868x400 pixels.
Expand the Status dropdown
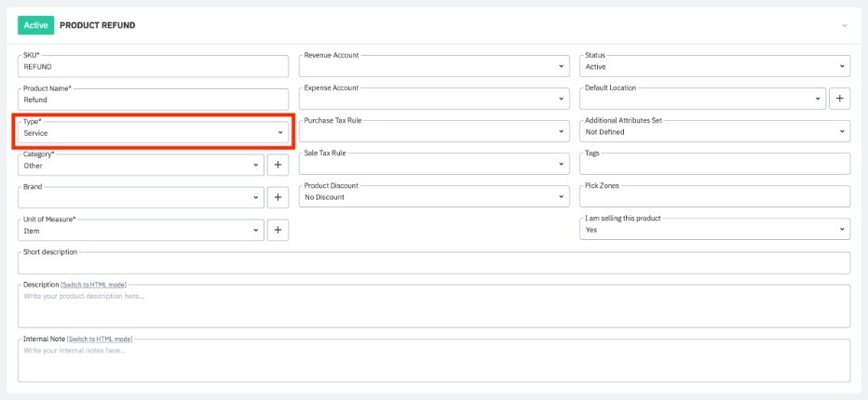point(714,66)
